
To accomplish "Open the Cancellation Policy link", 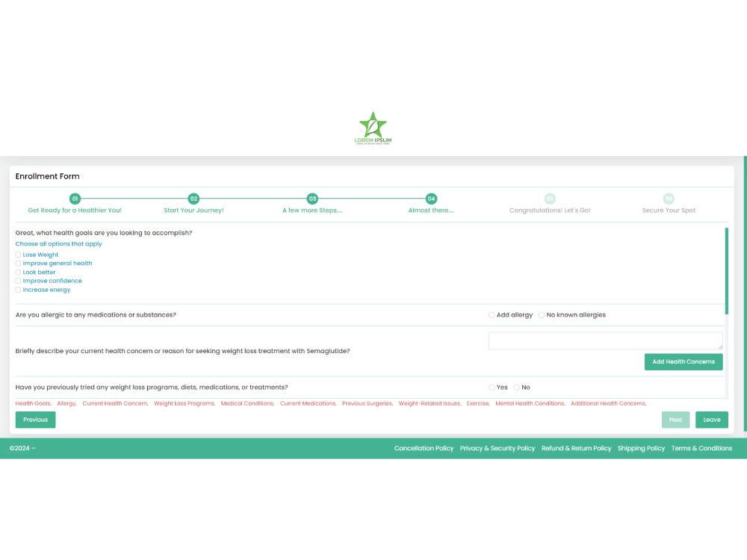I will tap(424, 448).
